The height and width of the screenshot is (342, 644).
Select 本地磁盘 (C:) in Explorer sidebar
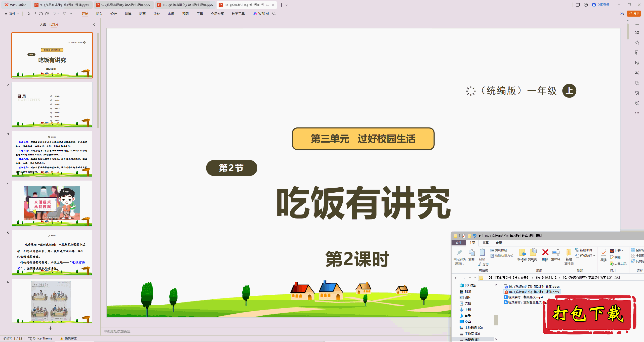click(x=471, y=328)
